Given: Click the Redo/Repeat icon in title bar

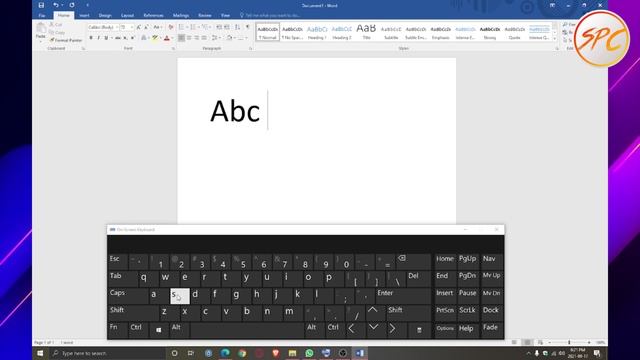Looking at the screenshot, I should (x=72, y=5).
